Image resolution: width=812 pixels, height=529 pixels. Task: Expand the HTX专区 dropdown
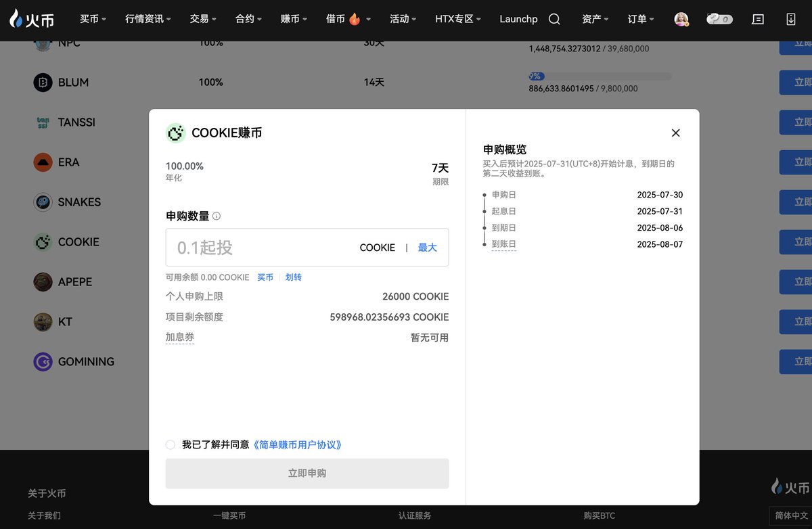tap(458, 19)
